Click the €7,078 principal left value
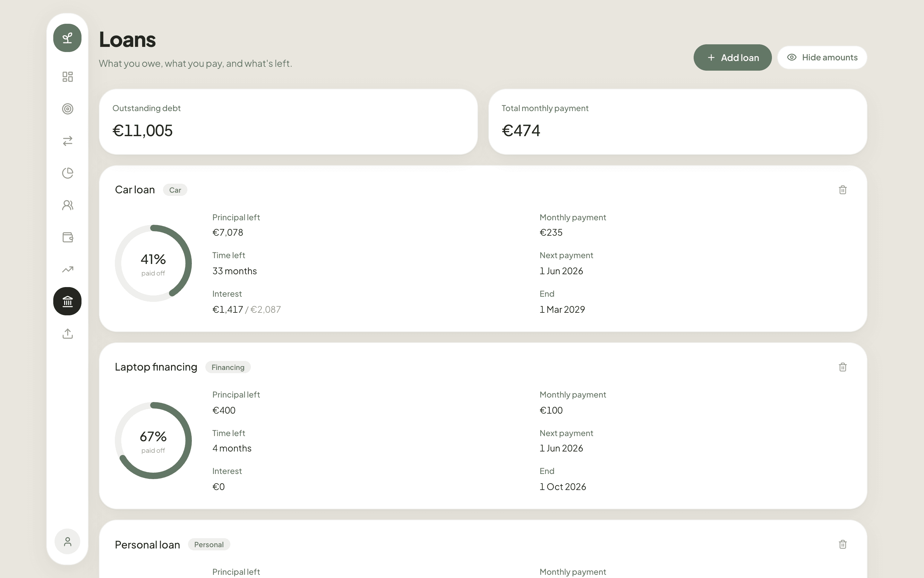924x578 pixels. (227, 232)
